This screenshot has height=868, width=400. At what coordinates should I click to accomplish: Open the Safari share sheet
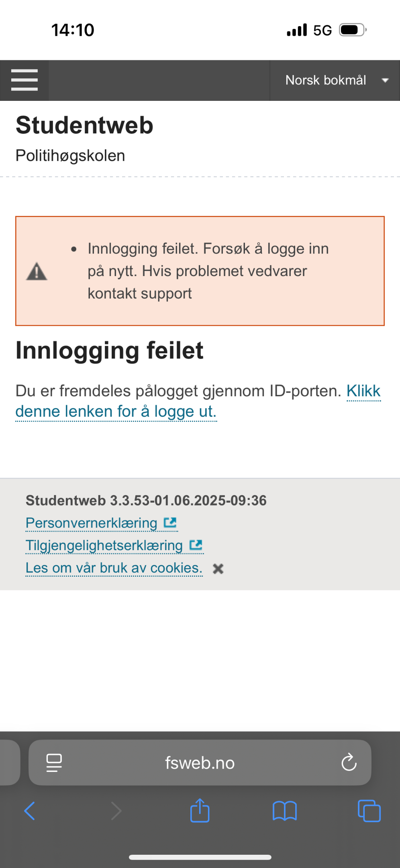(x=200, y=810)
